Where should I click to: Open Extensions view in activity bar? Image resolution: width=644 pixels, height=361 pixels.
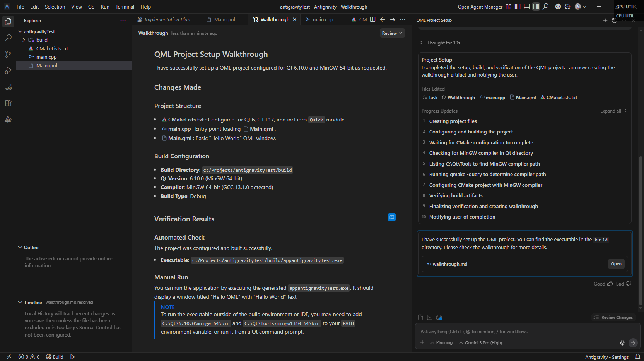tap(8, 103)
